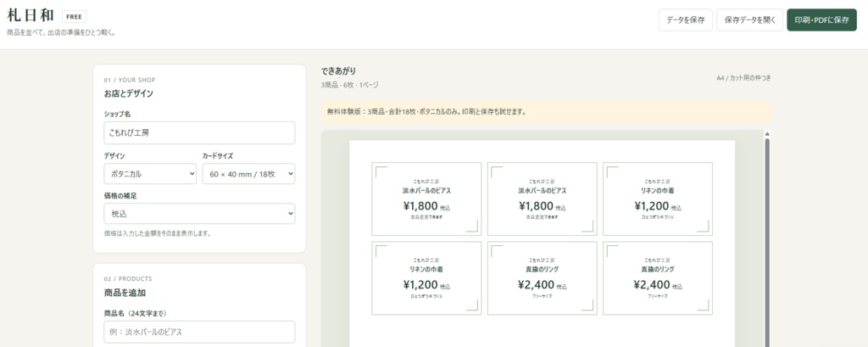Click the できあがり heading

pos(339,71)
